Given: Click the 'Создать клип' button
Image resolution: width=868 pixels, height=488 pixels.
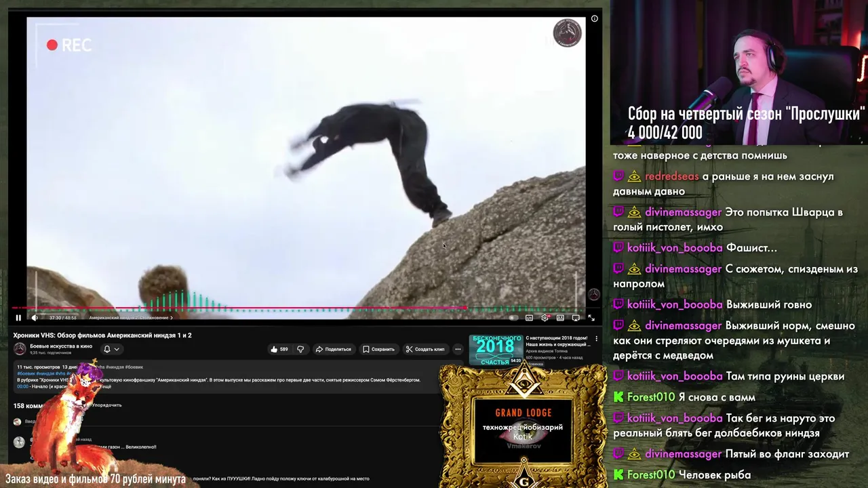Looking at the screenshot, I should (425, 349).
